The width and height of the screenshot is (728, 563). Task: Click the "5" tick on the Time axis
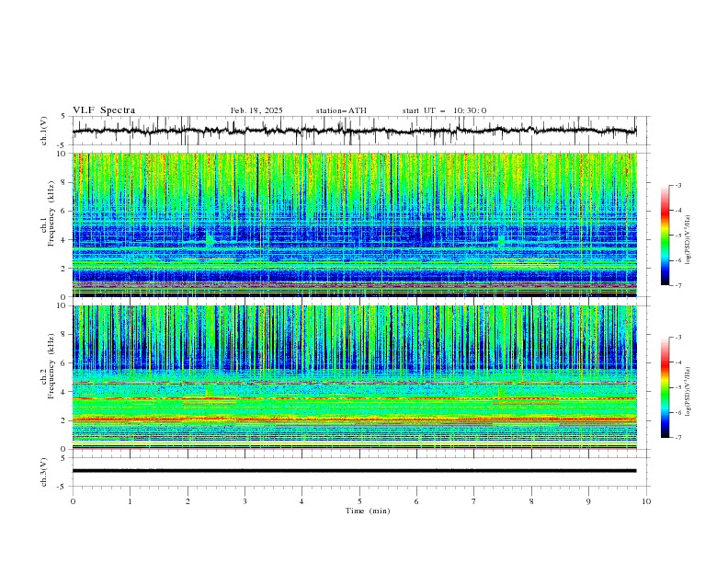click(359, 501)
